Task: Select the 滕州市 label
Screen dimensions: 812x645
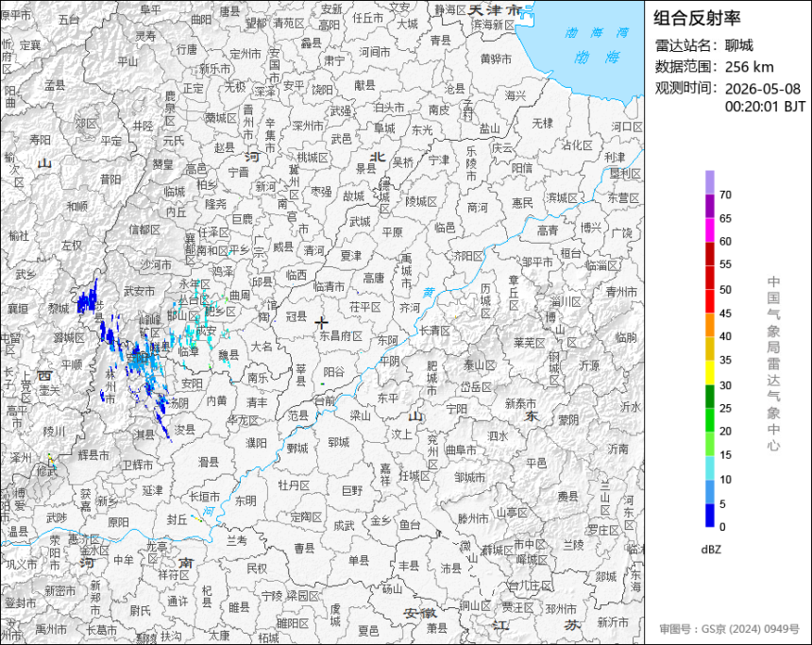Action: pos(473,518)
